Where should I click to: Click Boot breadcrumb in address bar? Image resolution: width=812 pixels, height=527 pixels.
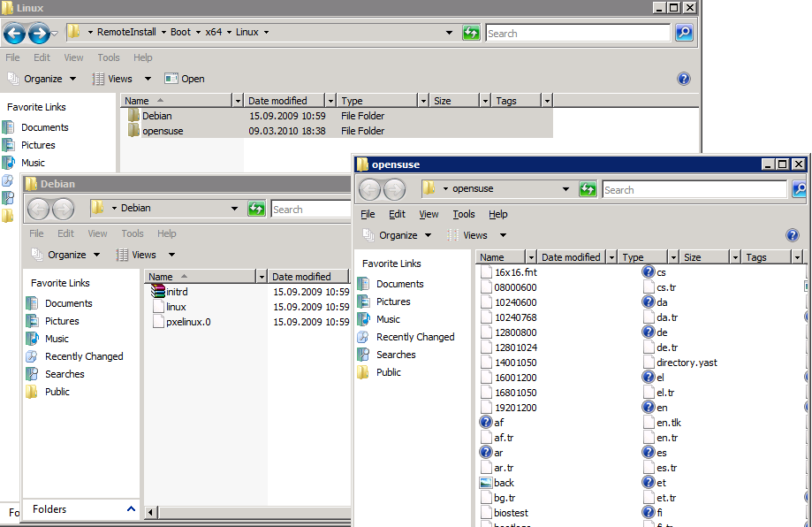180,32
